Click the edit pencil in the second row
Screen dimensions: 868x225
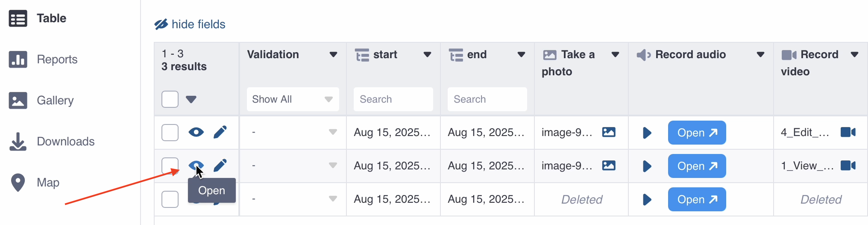tap(220, 166)
